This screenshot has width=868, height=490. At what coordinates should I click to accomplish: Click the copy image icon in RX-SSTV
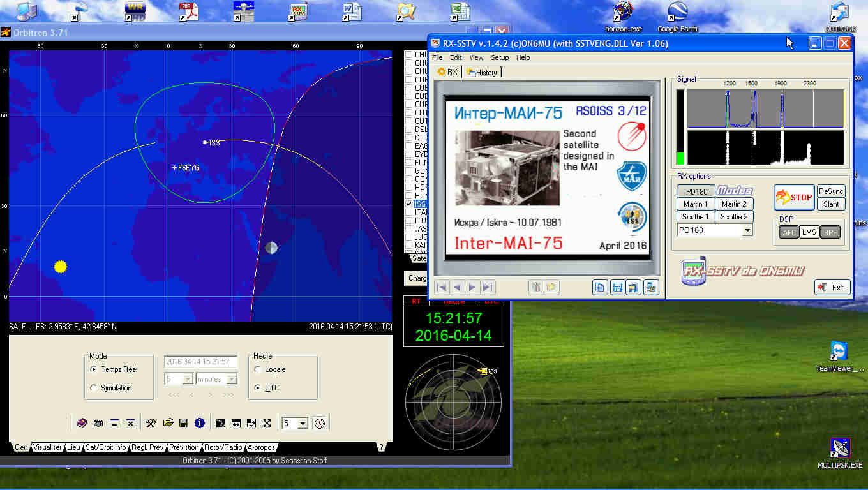coord(600,288)
